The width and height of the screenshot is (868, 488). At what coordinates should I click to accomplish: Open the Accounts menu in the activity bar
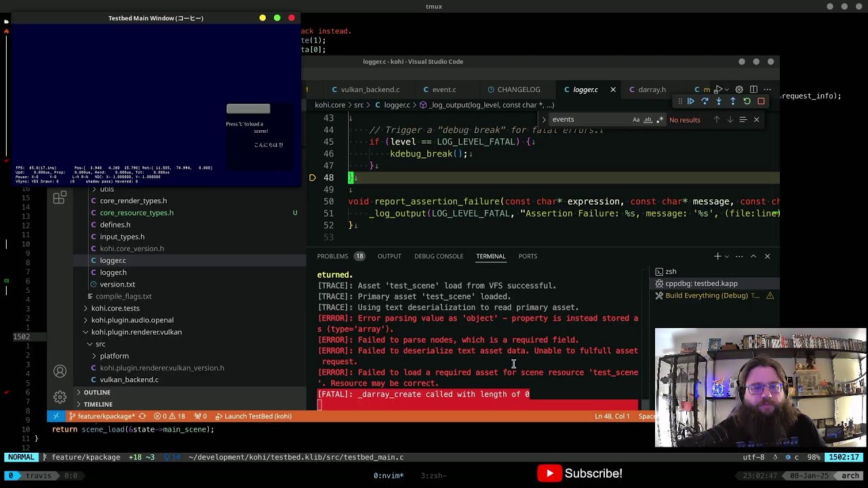pyautogui.click(x=60, y=371)
